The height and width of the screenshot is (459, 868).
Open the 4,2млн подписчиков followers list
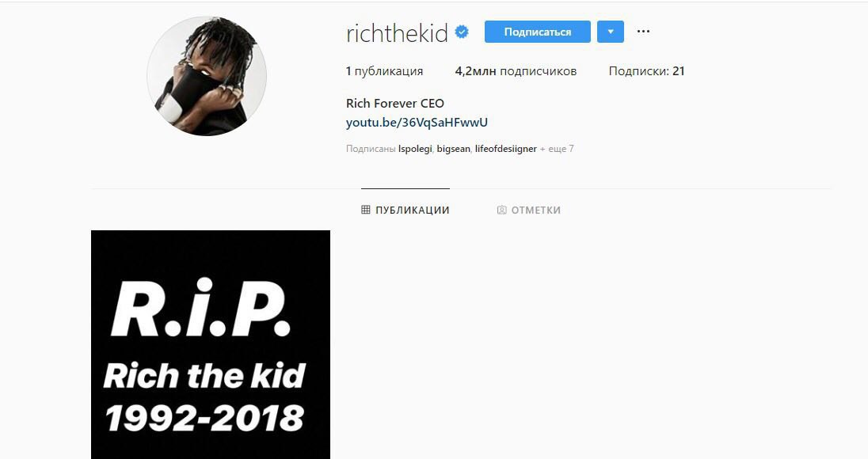point(516,70)
